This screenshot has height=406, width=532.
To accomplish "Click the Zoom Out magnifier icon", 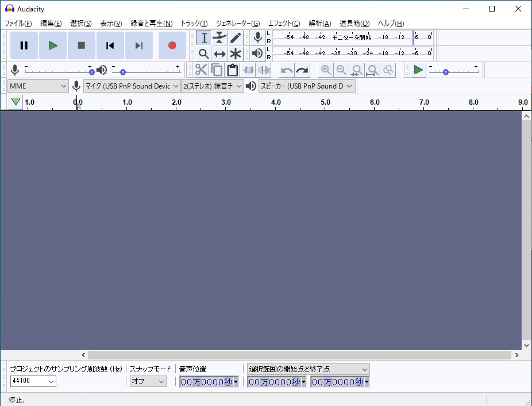I will tap(341, 70).
